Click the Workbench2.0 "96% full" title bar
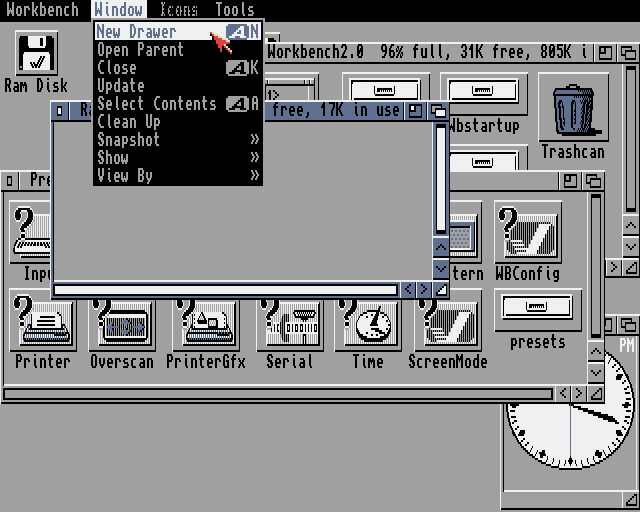Image resolution: width=640 pixels, height=512 pixels. [x=429, y=53]
